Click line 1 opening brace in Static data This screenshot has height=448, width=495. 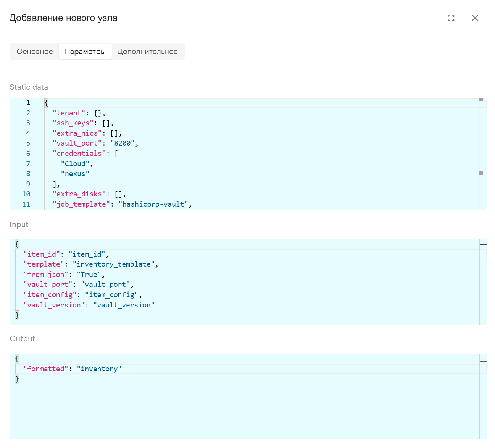[46, 103]
